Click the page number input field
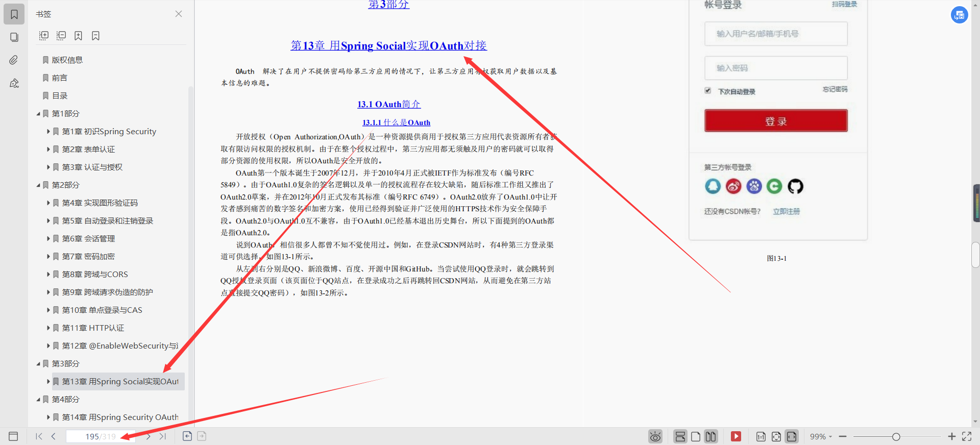980x445 pixels. tap(101, 436)
